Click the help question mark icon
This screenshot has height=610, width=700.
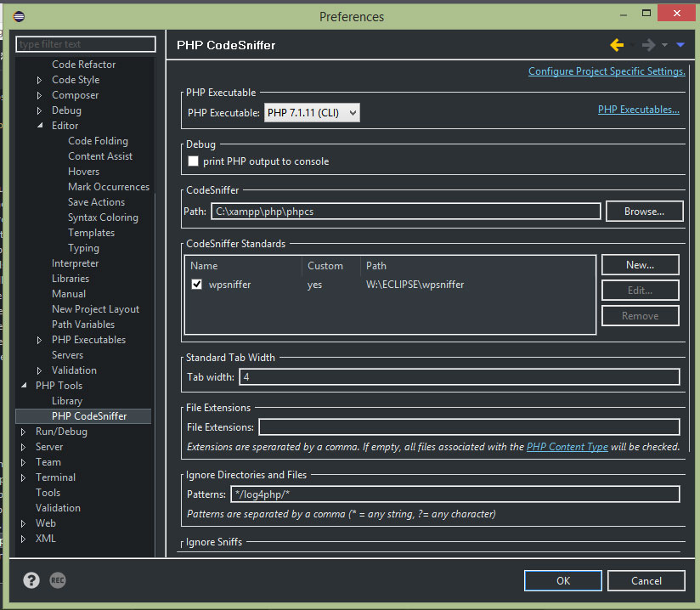point(31,580)
